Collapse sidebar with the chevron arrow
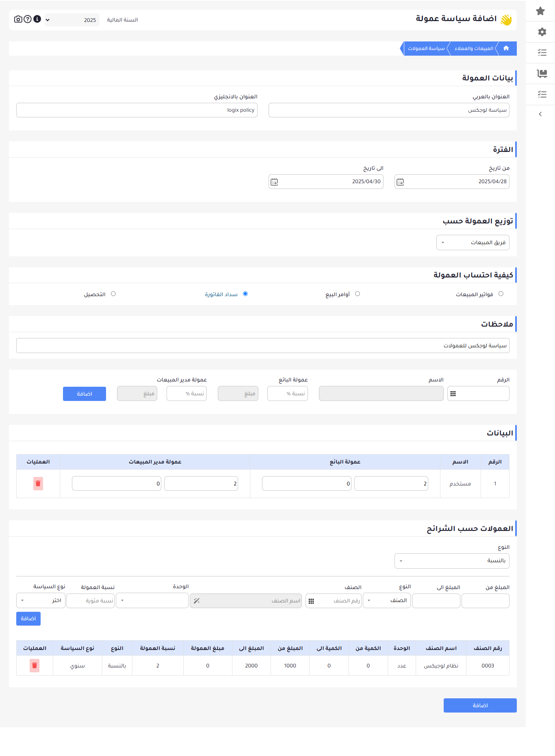555x756 pixels. click(540, 114)
